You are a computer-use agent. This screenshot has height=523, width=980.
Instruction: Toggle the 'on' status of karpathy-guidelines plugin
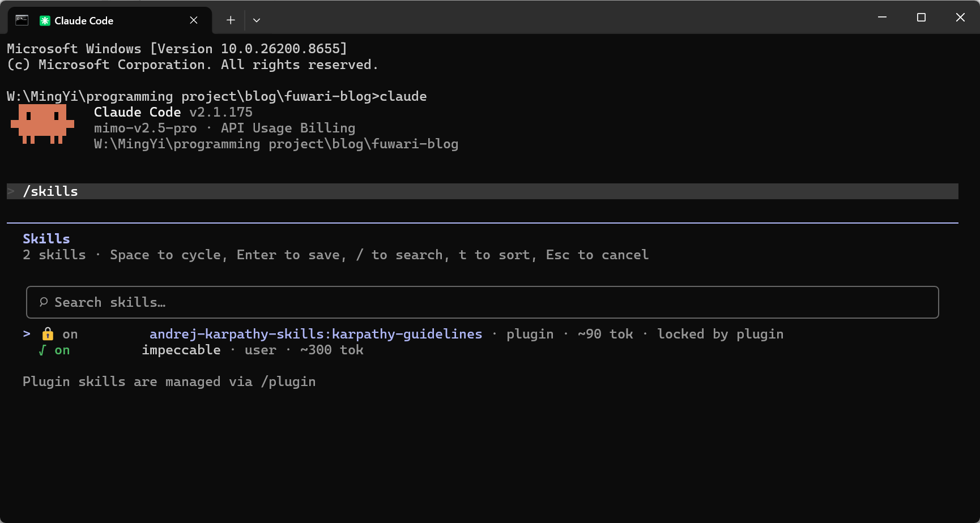coord(70,335)
